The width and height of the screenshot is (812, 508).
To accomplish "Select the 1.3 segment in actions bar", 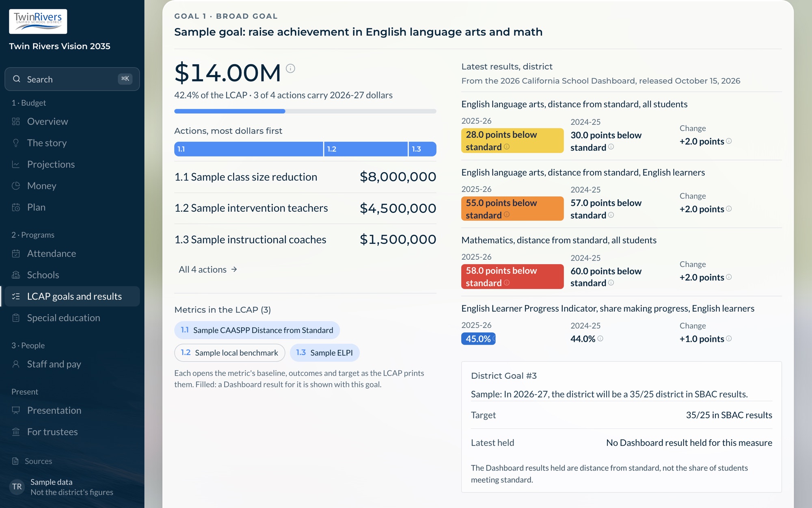I will pos(422,149).
